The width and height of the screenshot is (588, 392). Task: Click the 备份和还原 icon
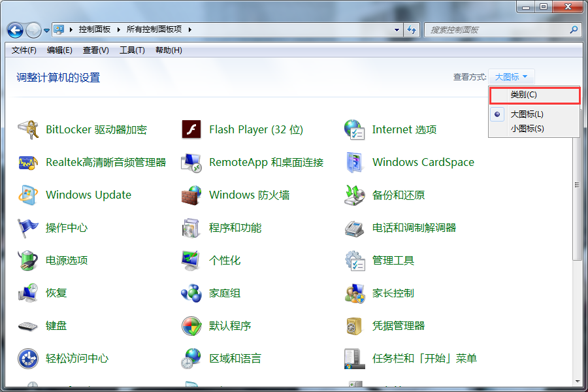pos(354,195)
